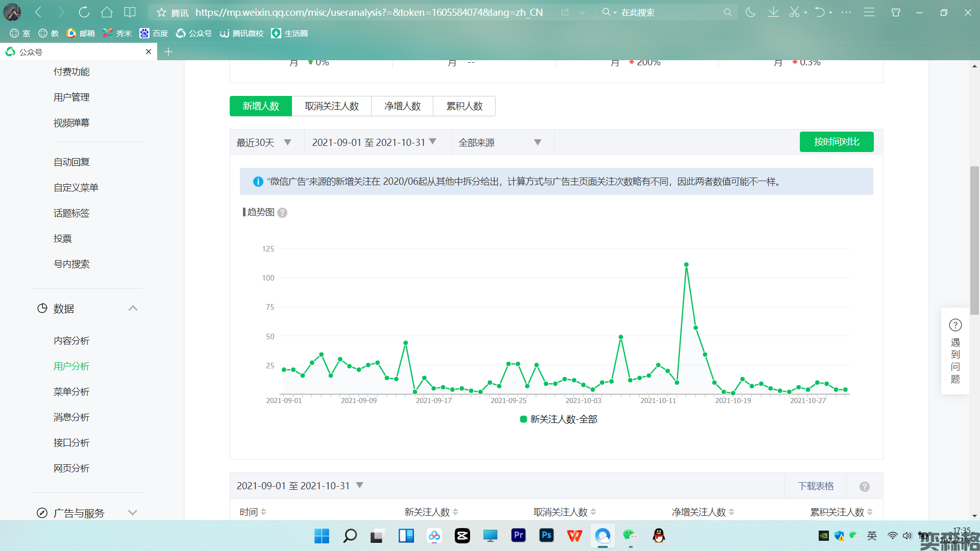Viewport: 980px width, 551px height.
Task: Switch to 取消关注人数 tab
Action: 332,106
